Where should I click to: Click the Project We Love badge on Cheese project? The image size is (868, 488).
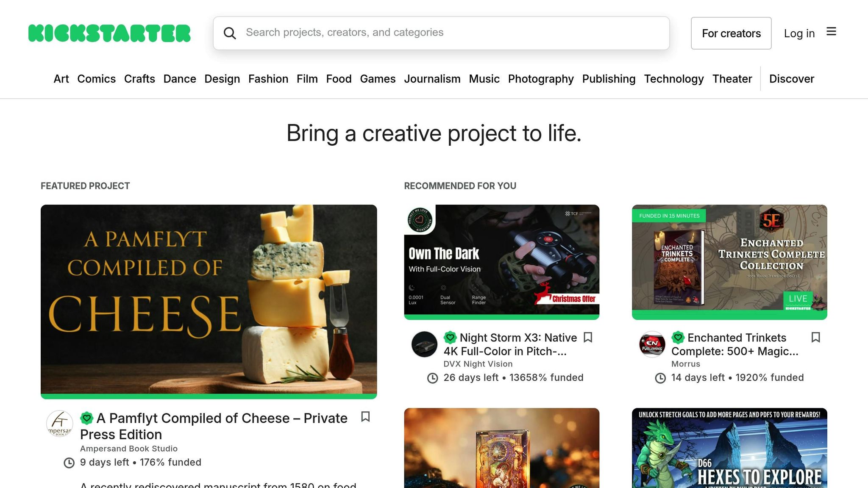pos(87,418)
